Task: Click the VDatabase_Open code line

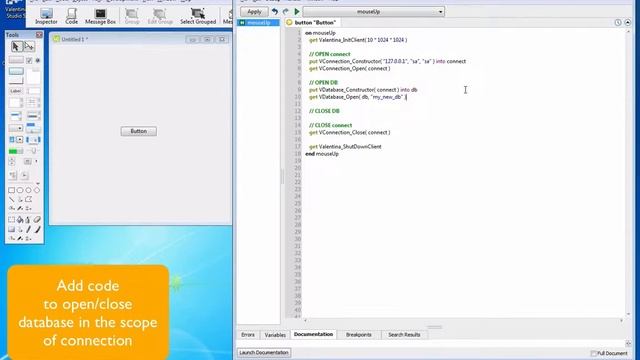Action: pyautogui.click(x=358, y=97)
